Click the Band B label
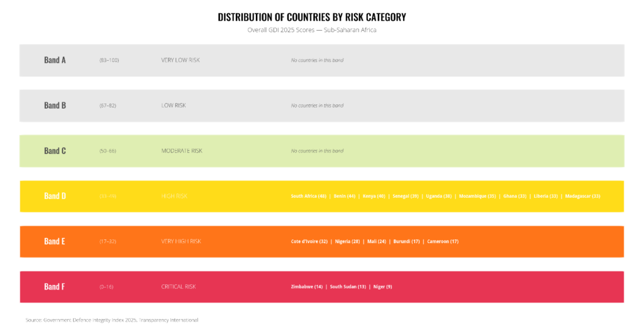Viewport: 644px width, 336px height. [55, 106]
